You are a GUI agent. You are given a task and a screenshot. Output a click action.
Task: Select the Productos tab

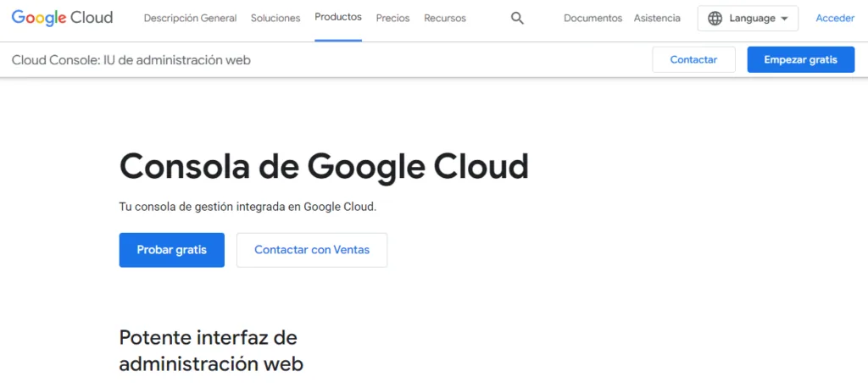coord(338,17)
